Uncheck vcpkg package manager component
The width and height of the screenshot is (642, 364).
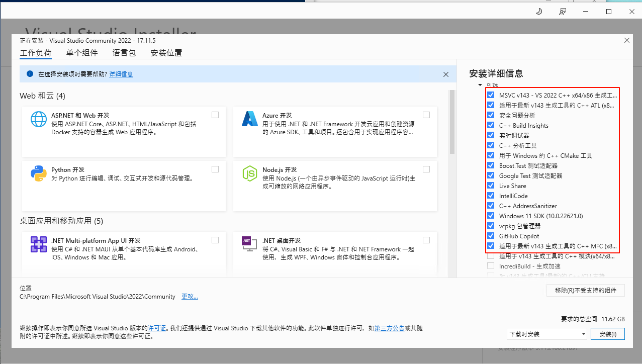tap(491, 226)
